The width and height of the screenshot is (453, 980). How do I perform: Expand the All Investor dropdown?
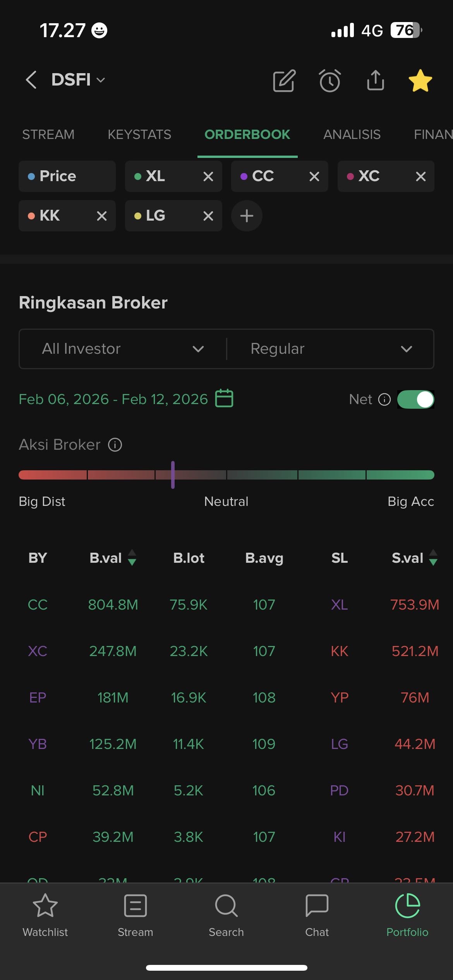[123, 349]
